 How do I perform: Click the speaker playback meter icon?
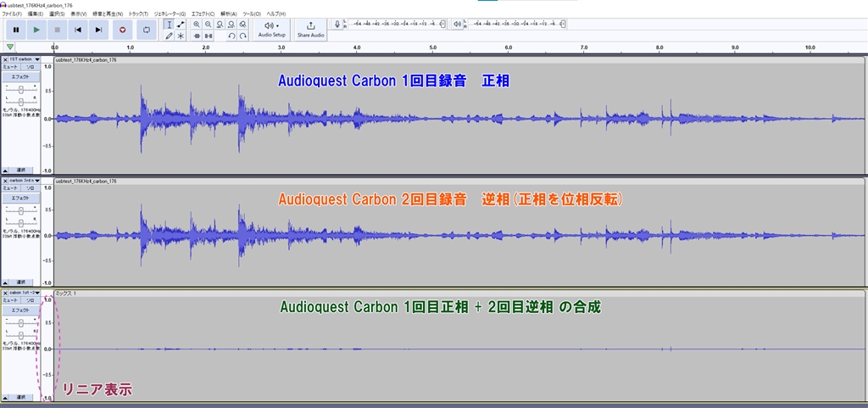(457, 25)
